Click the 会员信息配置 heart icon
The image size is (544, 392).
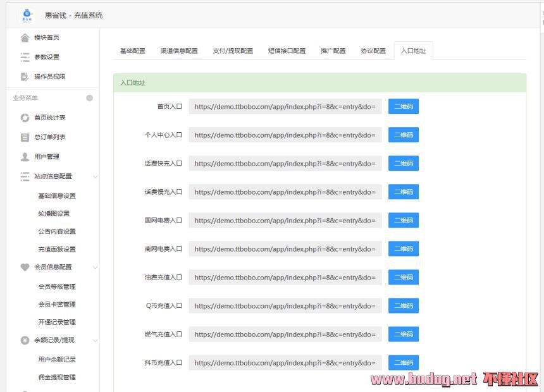(x=25, y=267)
